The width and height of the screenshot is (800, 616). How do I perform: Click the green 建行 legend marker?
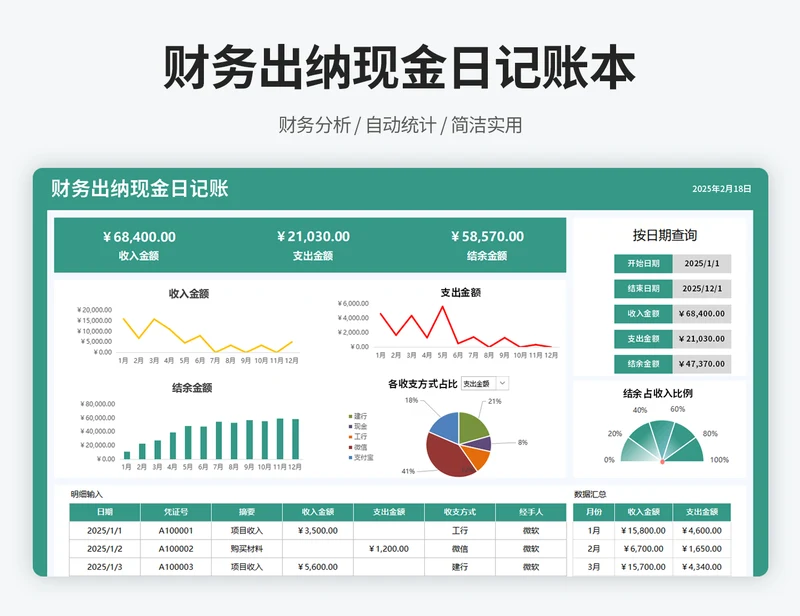coord(351,416)
